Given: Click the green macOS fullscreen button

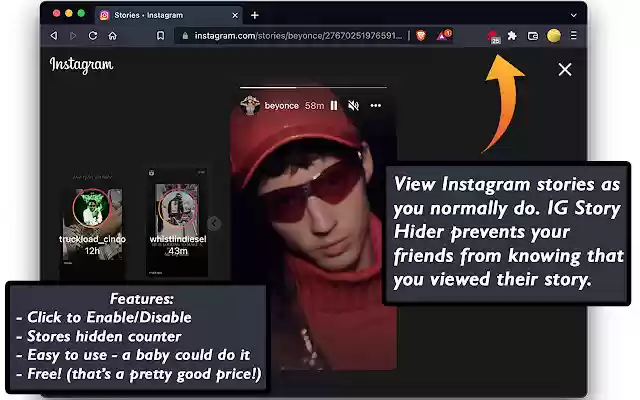Looking at the screenshot, I should coord(81,13).
